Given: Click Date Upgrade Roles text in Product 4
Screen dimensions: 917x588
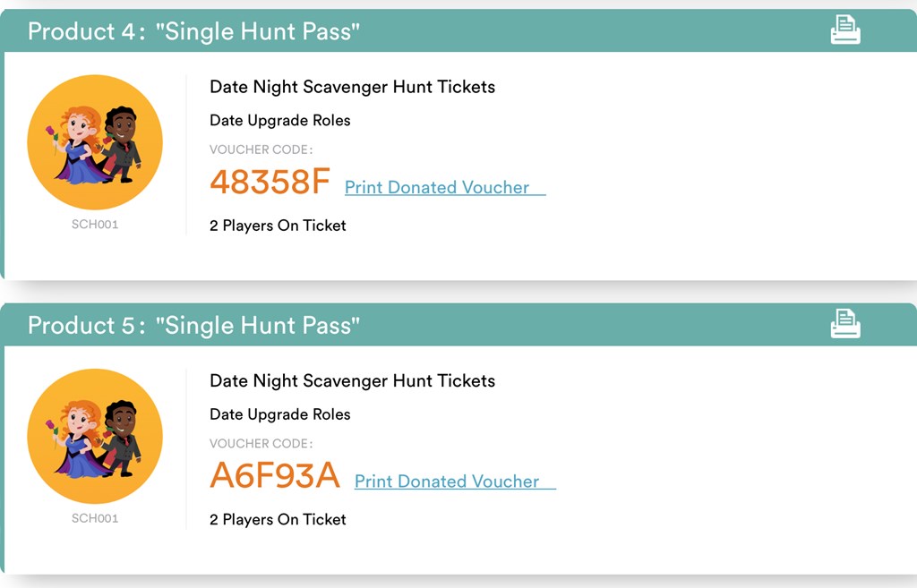Looking at the screenshot, I should pos(279,121).
